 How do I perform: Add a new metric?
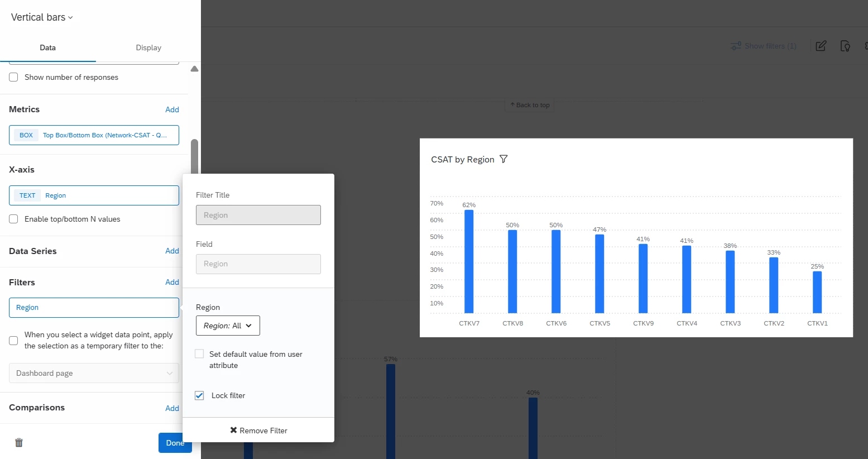point(172,109)
